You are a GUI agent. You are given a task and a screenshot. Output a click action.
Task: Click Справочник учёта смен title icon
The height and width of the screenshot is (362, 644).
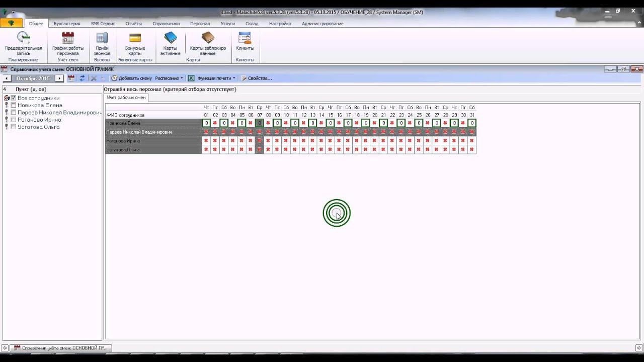tap(4, 69)
